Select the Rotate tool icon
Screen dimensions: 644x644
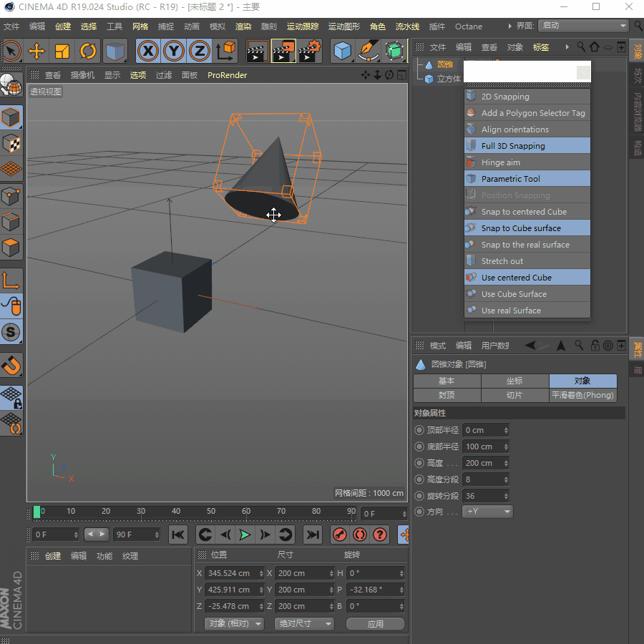pyautogui.click(x=88, y=51)
